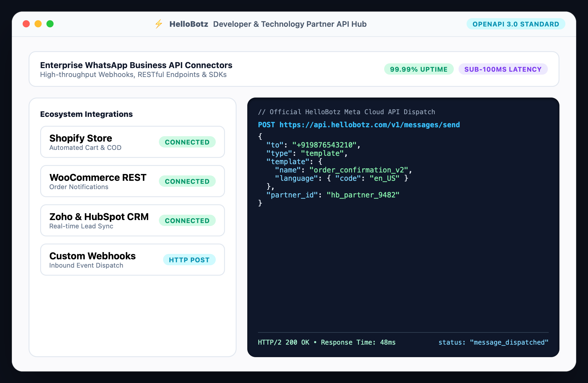The image size is (588, 383).
Task: Open the WooCommerce REST integration card
Action: [x=132, y=181]
